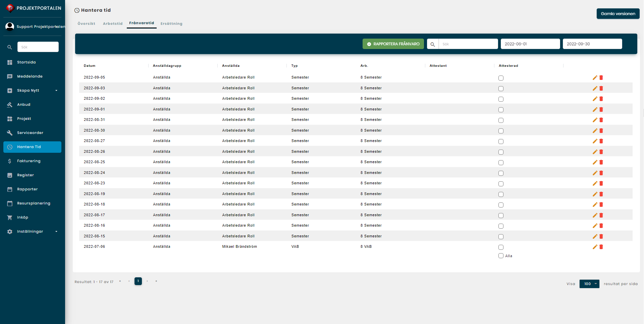Tick the Attesterad checkbox for 2022-09-01
This screenshot has width=644, height=324.
pyautogui.click(x=501, y=110)
